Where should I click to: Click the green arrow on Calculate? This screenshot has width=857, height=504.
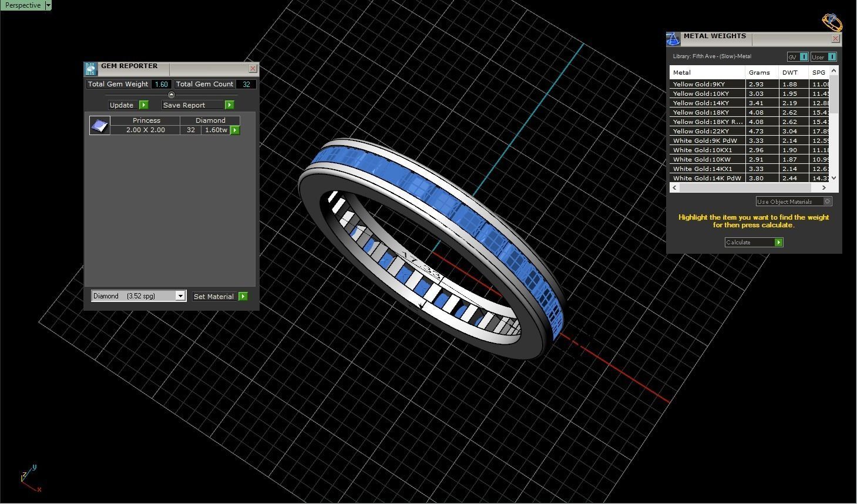pyautogui.click(x=779, y=243)
